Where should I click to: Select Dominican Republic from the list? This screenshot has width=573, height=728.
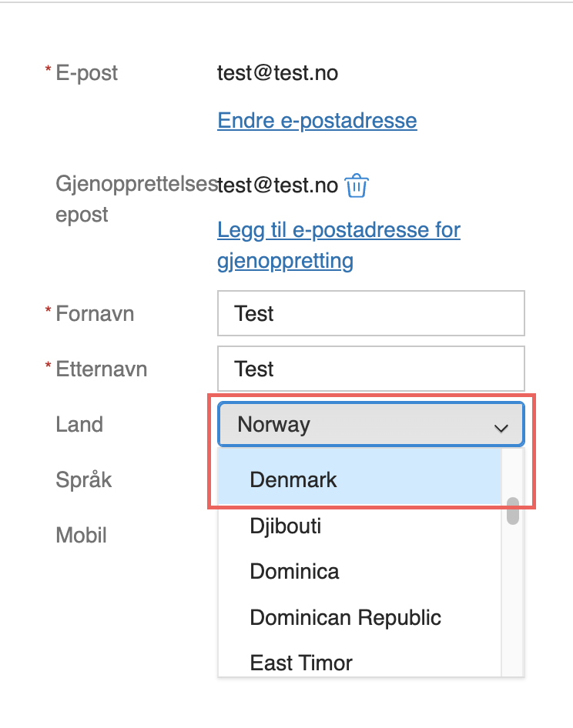(x=345, y=617)
